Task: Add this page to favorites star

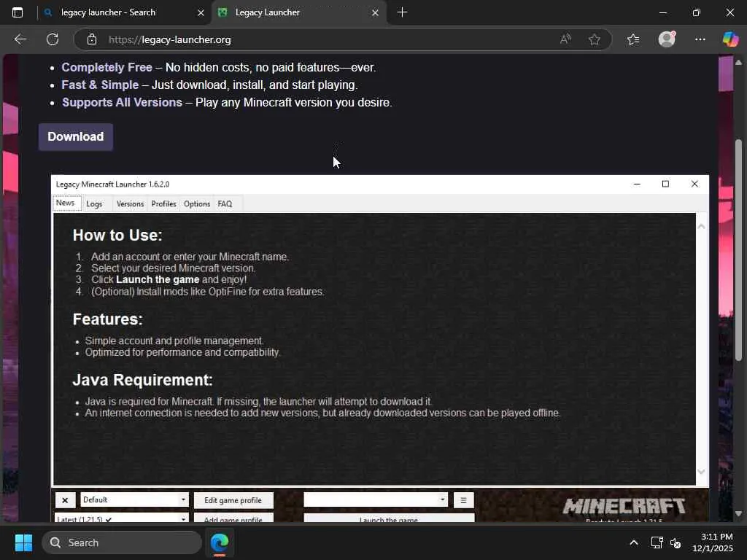Action: click(x=594, y=39)
